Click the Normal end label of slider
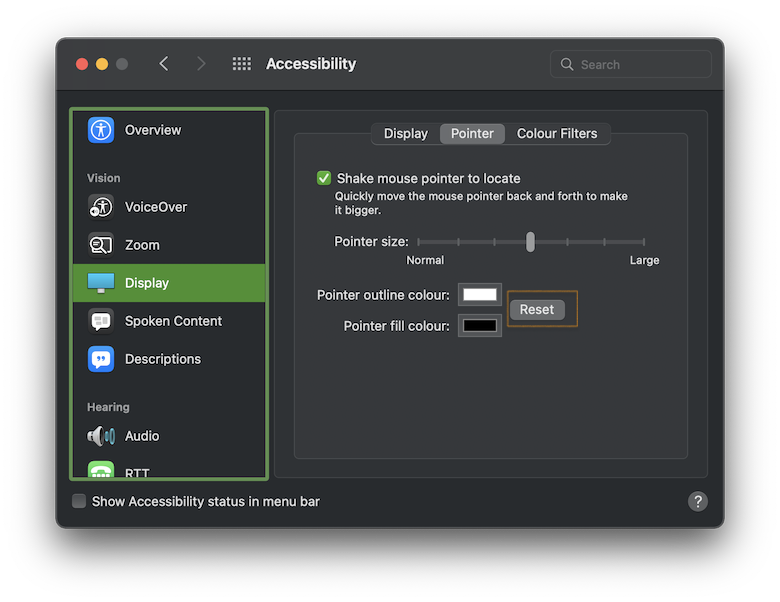Image resolution: width=780 pixels, height=602 pixels. pos(425,260)
